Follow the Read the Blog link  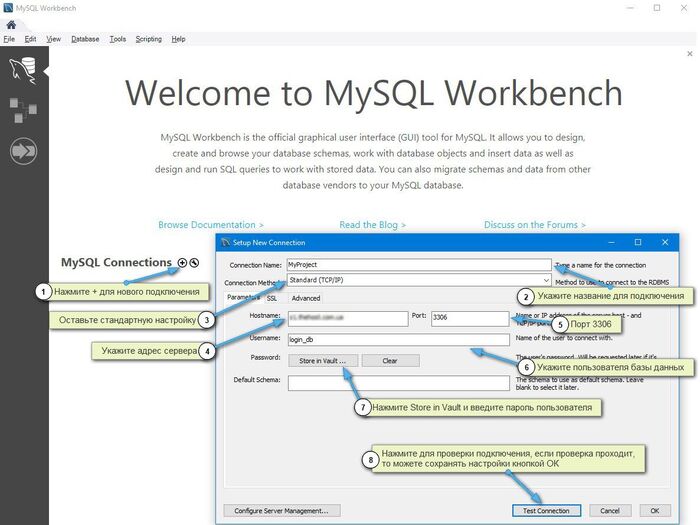pos(372,225)
